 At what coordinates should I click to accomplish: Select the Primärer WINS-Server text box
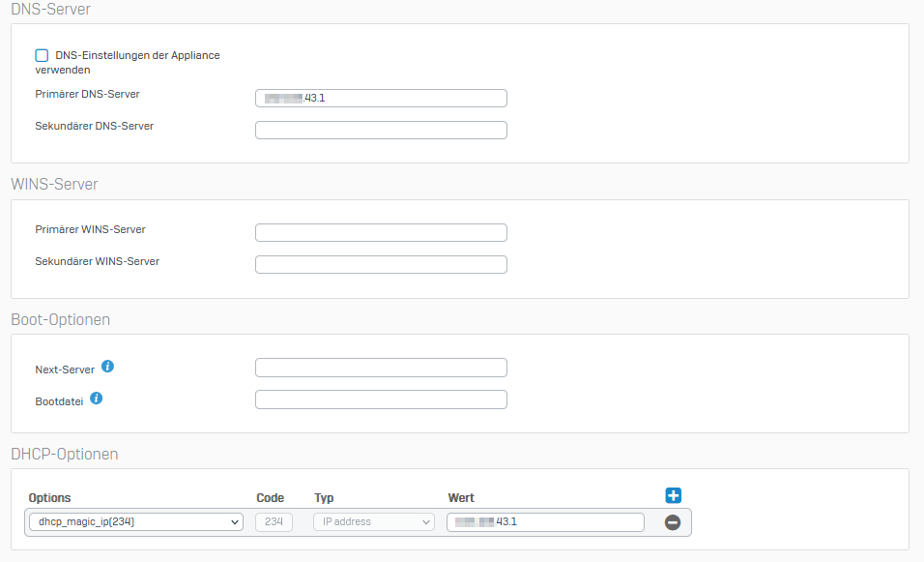click(x=381, y=232)
